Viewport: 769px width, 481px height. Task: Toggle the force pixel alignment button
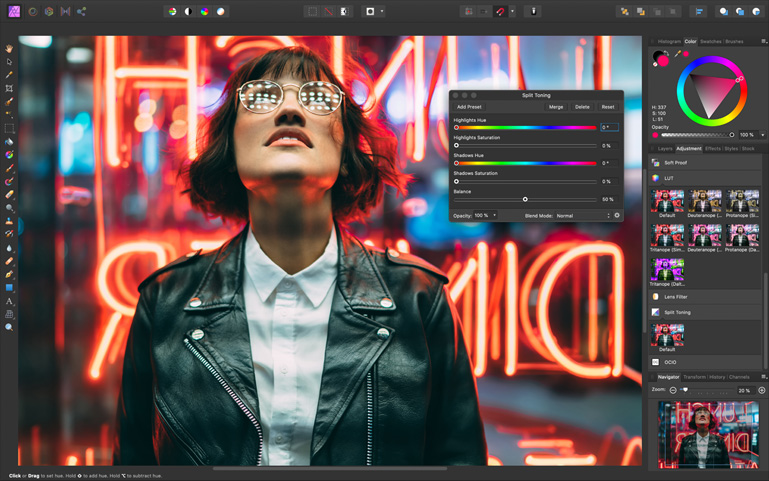pyautogui.click(x=469, y=11)
